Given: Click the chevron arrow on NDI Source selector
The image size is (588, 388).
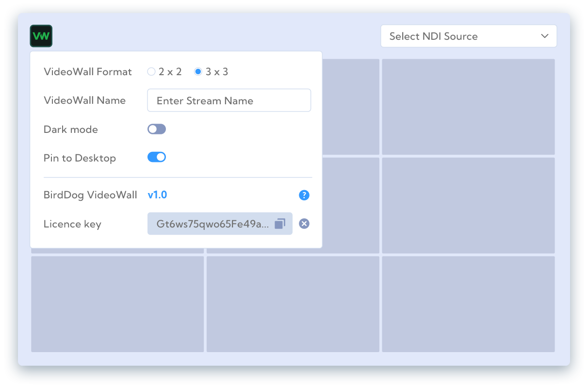Looking at the screenshot, I should point(545,36).
